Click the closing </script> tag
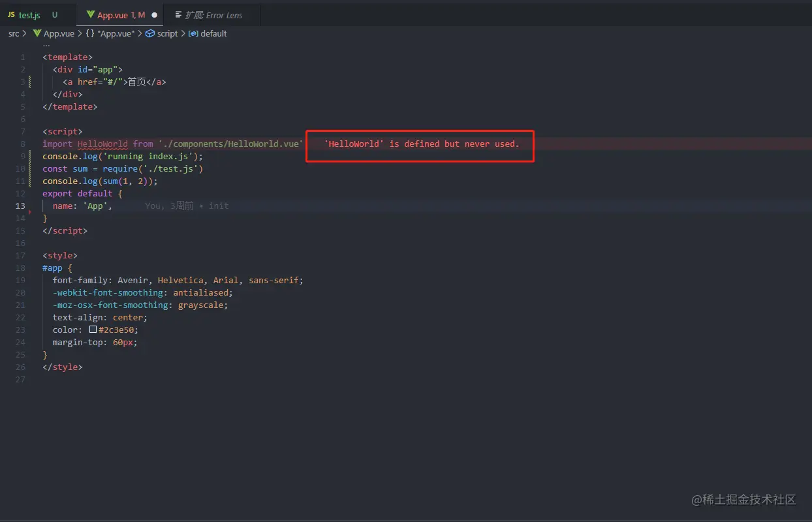This screenshot has height=522, width=812. click(65, 230)
